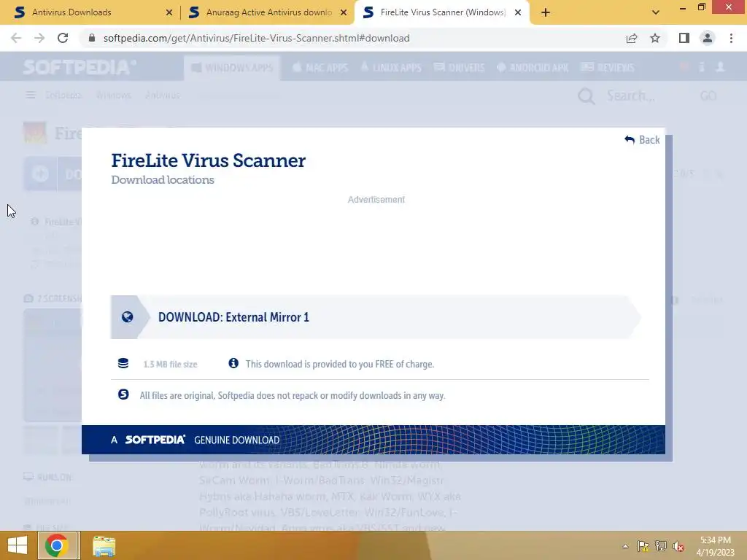
Task: Close the Anuraag Active Antivirus tab
Action: coord(344,13)
